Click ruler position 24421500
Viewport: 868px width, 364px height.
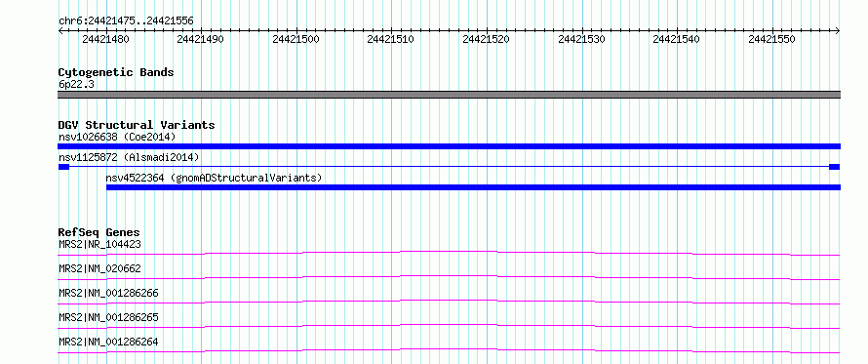(x=296, y=39)
